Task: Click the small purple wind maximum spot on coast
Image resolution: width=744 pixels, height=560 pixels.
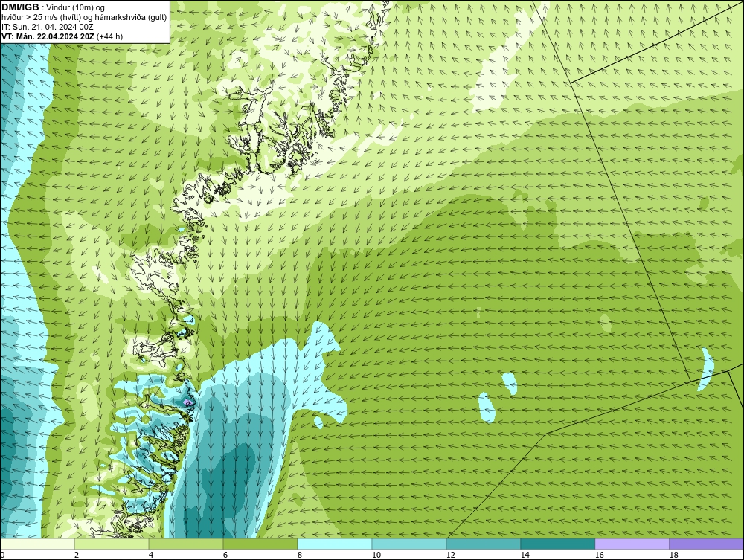Action: point(188,402)
